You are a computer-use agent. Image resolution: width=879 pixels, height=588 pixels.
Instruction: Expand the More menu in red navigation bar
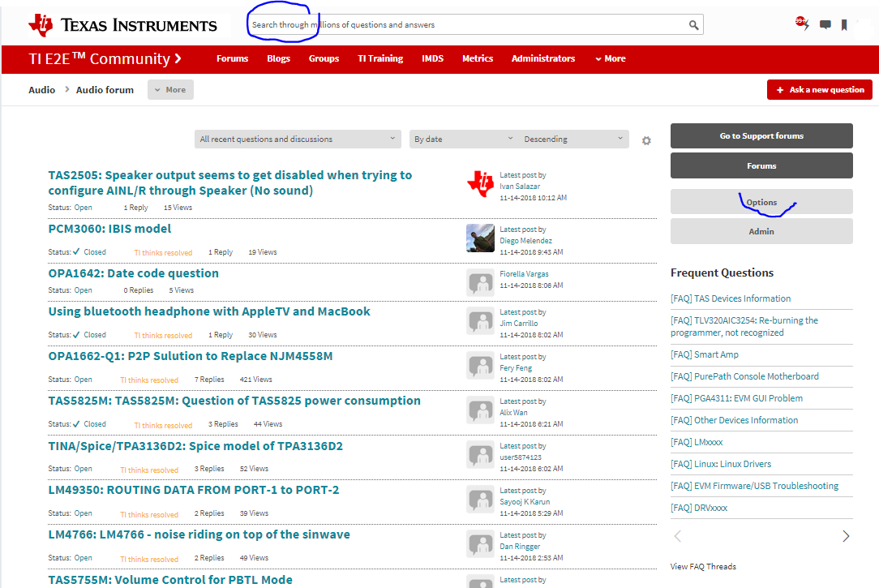pos(611,58)
